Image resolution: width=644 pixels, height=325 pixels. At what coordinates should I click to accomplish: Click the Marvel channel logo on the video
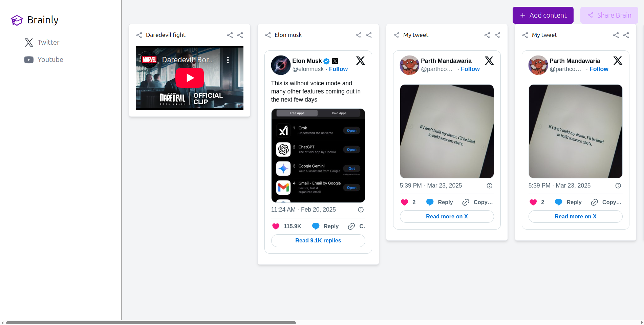[x=149, y=60]
